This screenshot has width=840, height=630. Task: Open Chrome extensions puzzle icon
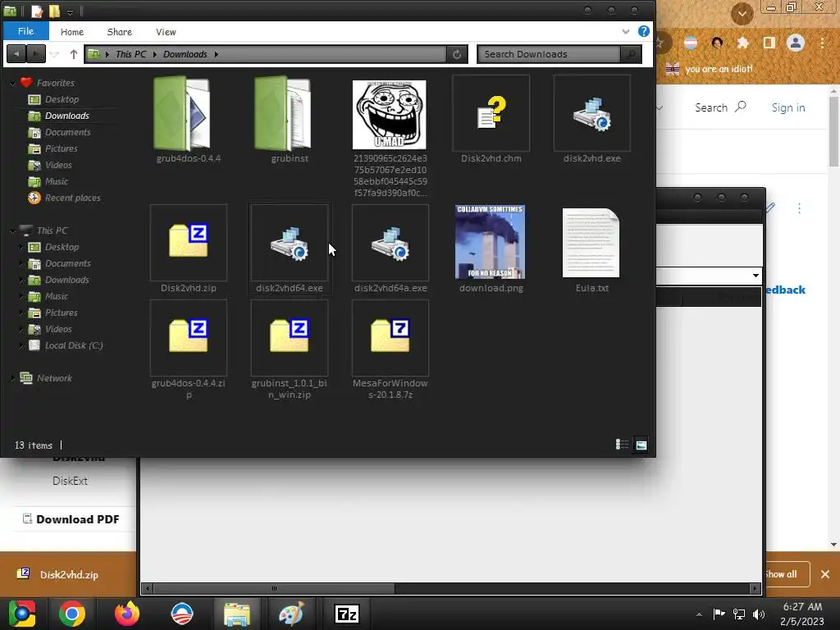pos(742,43)
